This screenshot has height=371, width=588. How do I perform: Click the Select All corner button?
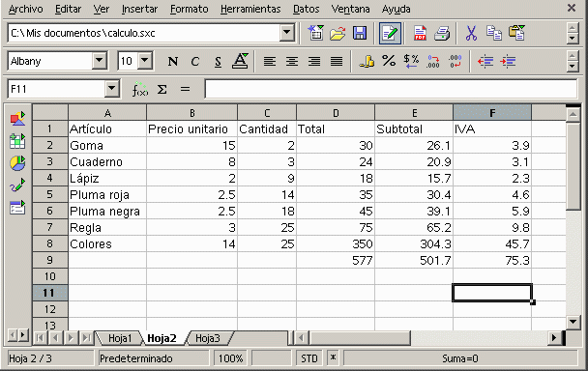coord(50,112)
